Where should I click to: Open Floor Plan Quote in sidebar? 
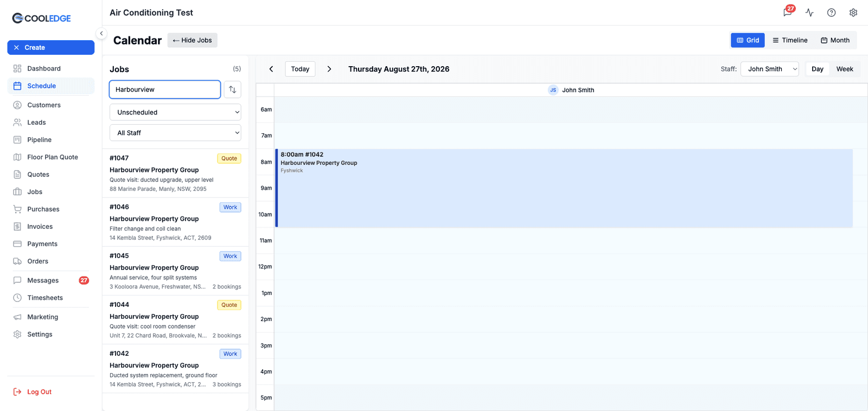click(51, 157)
